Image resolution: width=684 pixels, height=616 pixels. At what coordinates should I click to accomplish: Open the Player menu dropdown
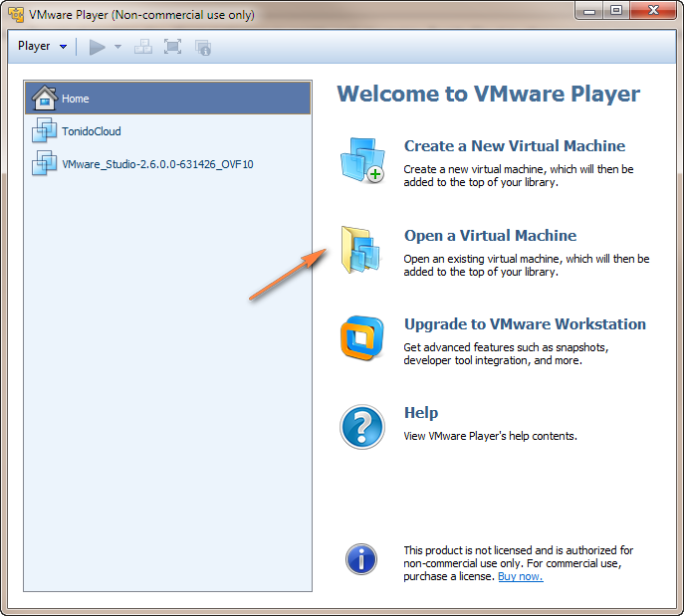(42, 47)
